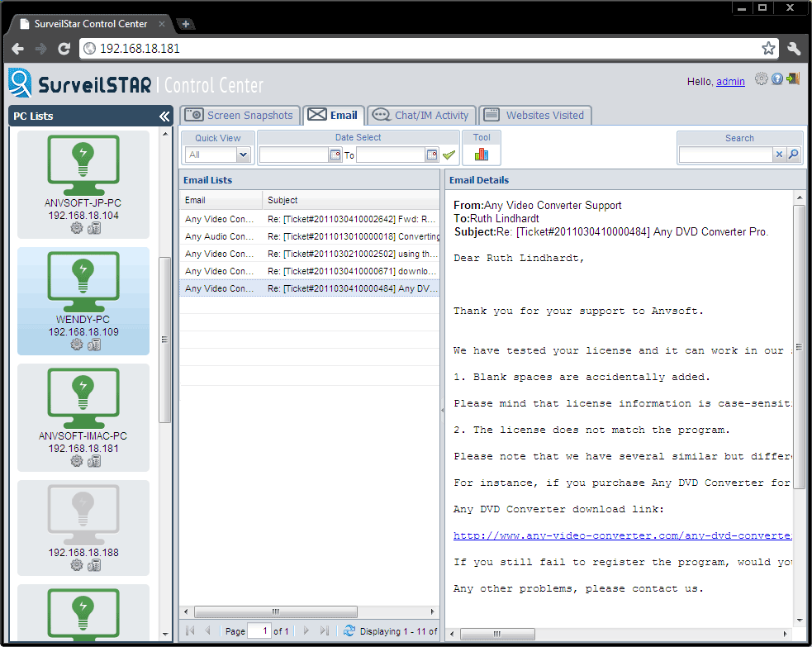This screenshot has height=647, width=812.
Task: Click the PC Lists vertical scrollbar
Action: point(164,340)
